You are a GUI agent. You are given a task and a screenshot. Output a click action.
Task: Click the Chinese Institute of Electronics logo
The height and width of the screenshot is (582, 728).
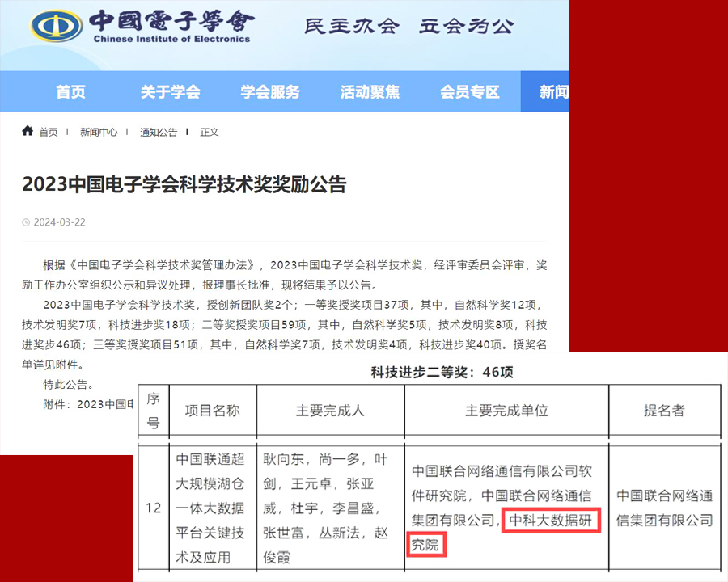coord(142,26)
